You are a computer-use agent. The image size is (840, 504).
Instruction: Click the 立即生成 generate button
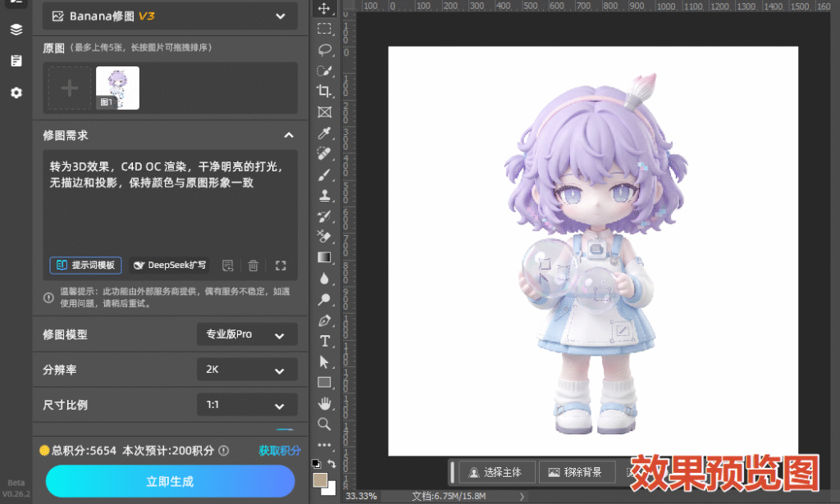[x=170, y=481]
